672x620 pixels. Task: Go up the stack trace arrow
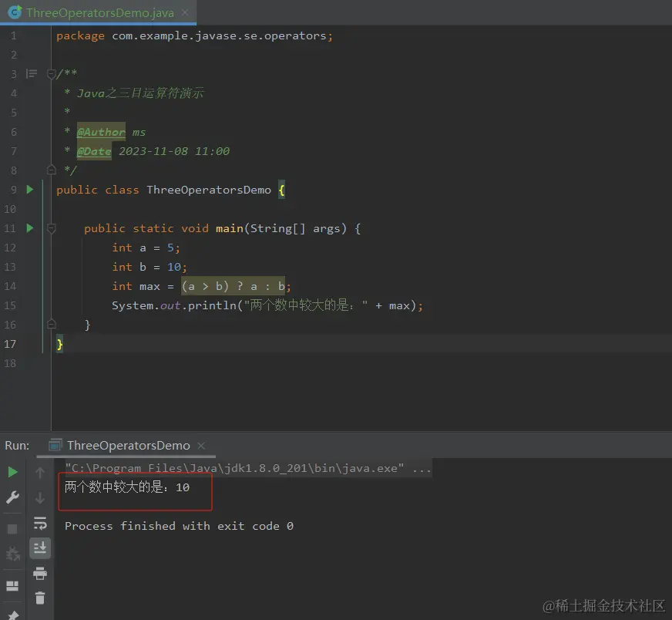coord(40,473)
